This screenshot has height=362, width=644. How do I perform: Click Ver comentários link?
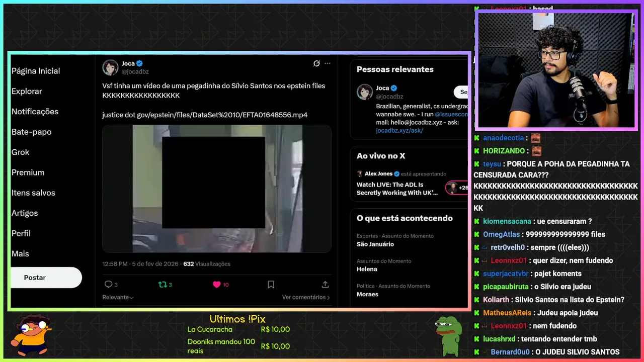tap(306, 297)
